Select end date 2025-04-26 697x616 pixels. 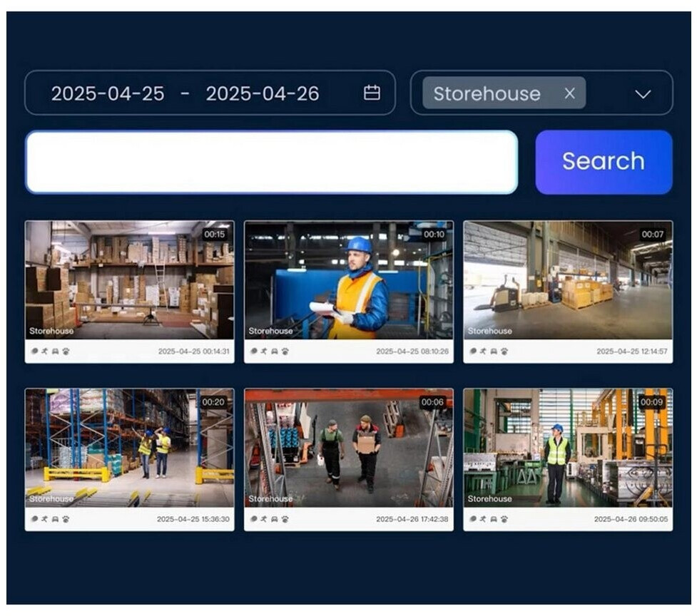tap(263, 93)
